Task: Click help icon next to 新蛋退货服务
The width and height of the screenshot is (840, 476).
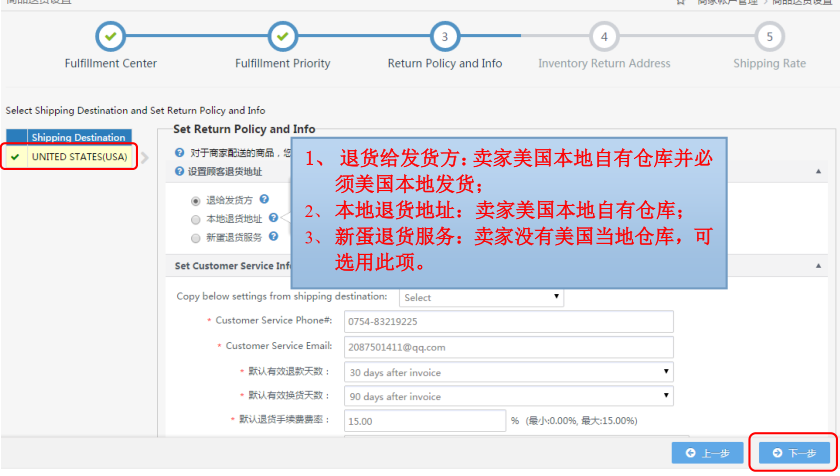Action: [273, 237]
